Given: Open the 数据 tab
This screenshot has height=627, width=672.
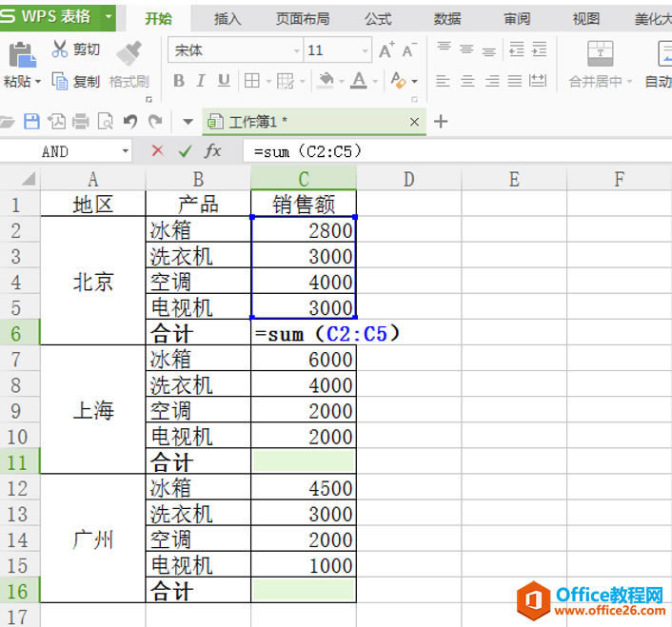Looking at the screenshot, I should (447, 19).
